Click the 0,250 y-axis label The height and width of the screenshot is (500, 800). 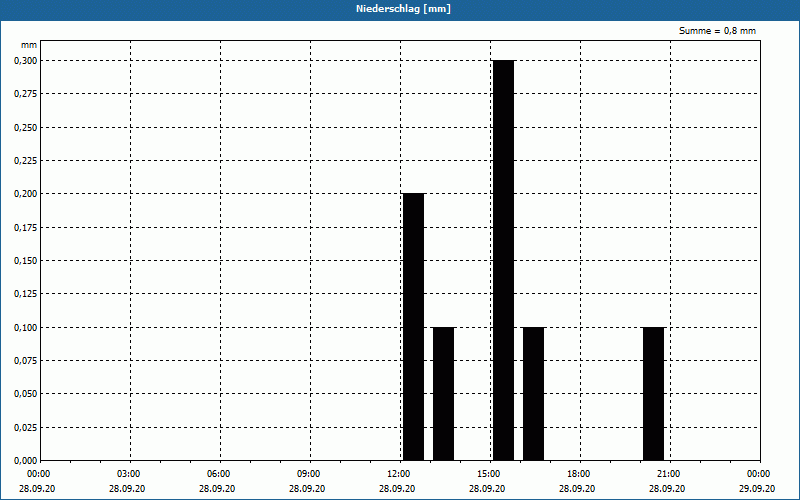pyautogui.click(x=26, y=128)
